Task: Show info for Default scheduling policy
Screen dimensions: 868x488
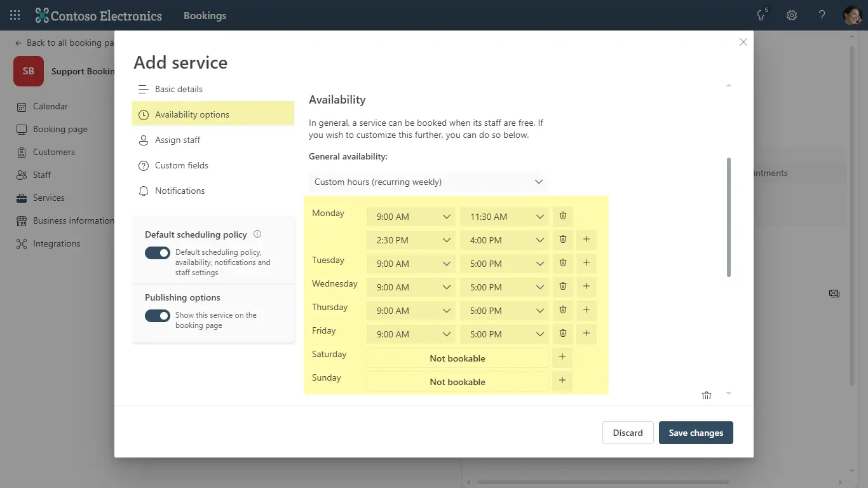Action: [x=257, y=234]
